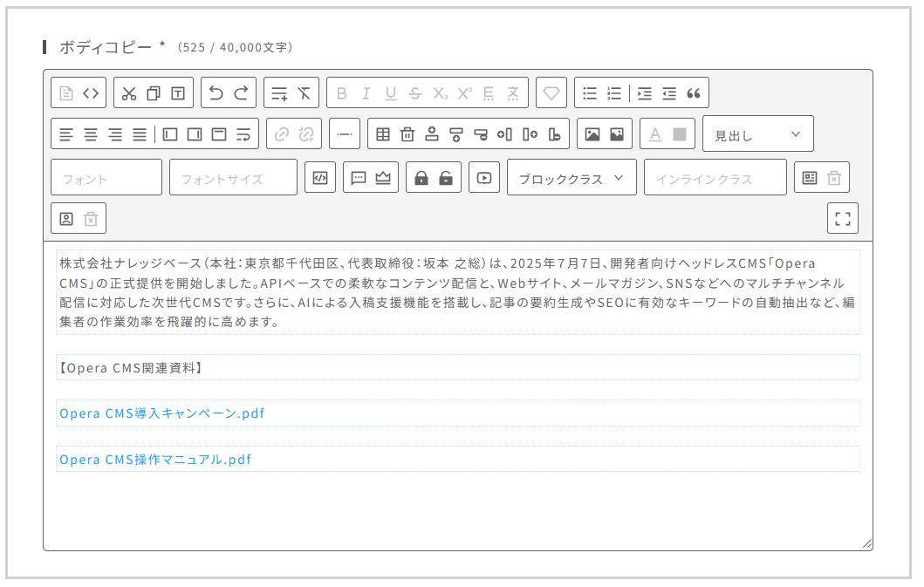Image resolution: width=924 pixels, height=587 pixels.
Task: Click the float left layout icon
Action: [170, 134]
